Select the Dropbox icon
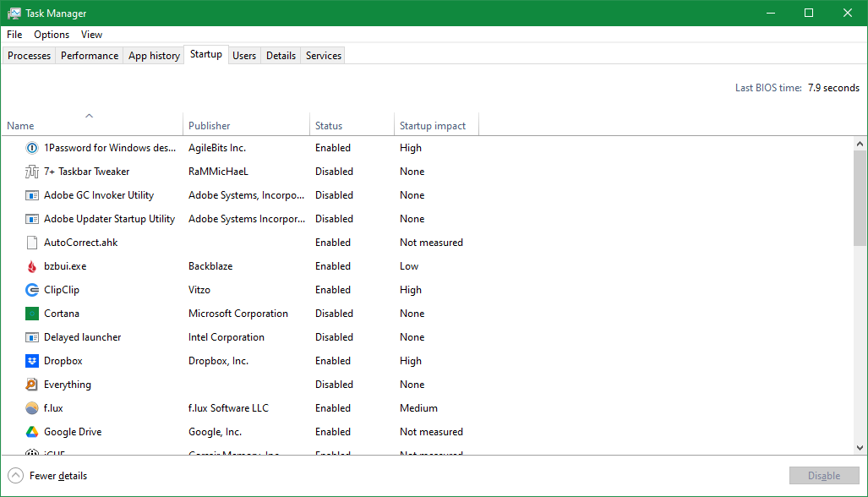Image resolution: width=868 pixels, height=497 pixels. point(31,360)
